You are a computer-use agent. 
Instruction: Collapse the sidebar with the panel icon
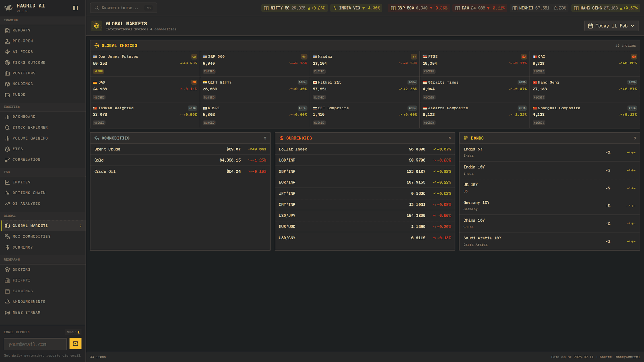[75, 8]
